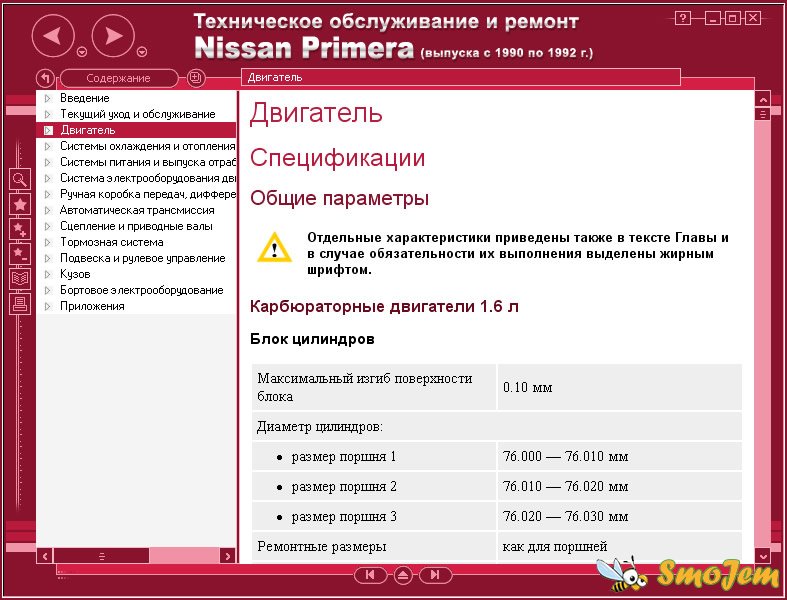Open Ручная коробка передач chapter
The image size is (787, 600).
point(148,194)
